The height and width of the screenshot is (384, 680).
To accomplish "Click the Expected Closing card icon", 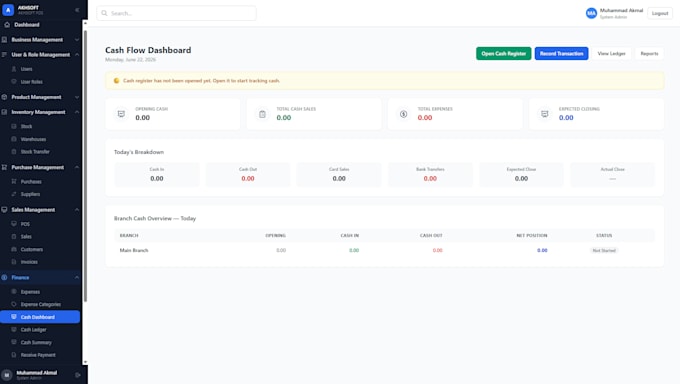I will [x=545, y=114].
